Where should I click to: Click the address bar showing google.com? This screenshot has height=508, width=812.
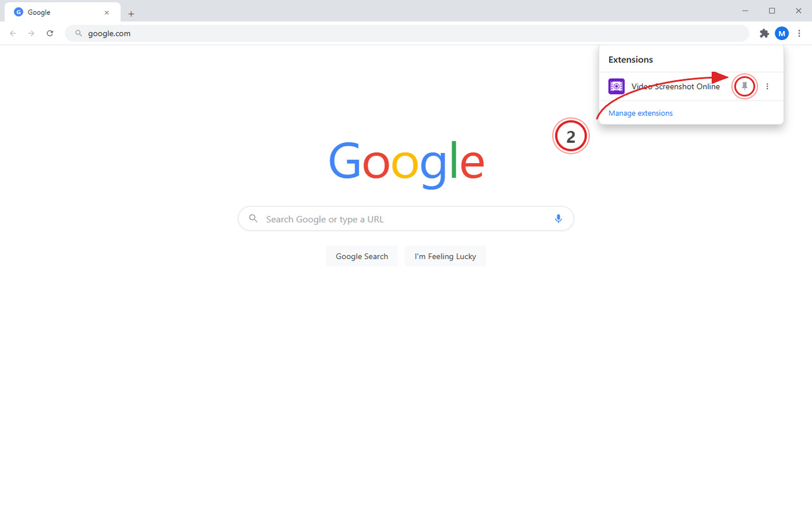[x=254, y=33]
